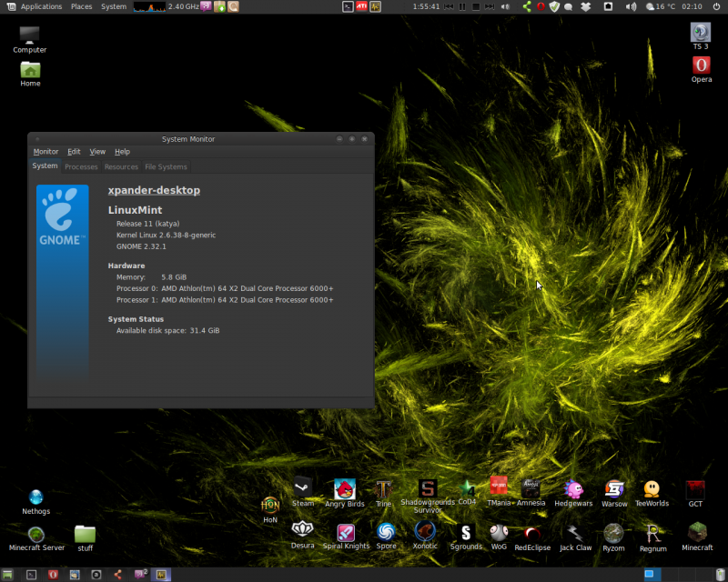728x582 pixels.
Task: Open the Edit menu in System Monitor
Action: coord(74,152)
